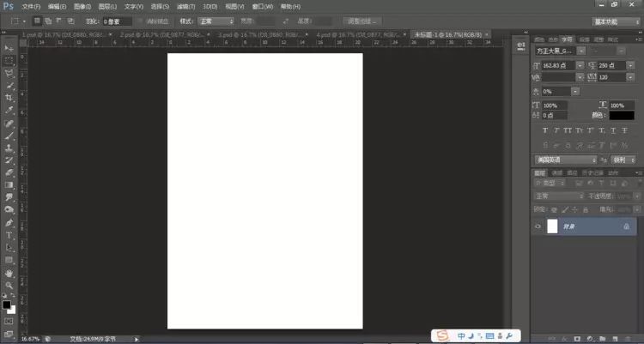Hide the 背景 layer with eye icon
644x344 pixels.
[538, 226]
